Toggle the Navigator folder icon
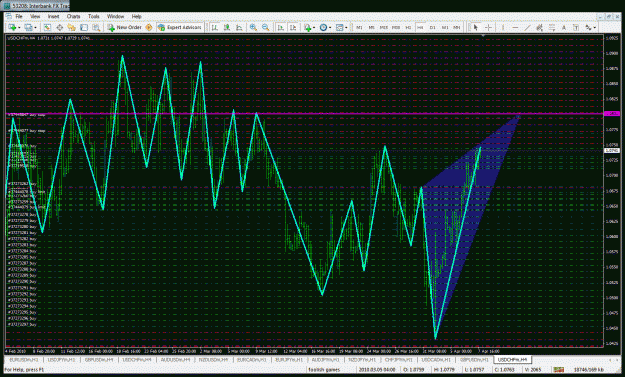 coord(71,27)
